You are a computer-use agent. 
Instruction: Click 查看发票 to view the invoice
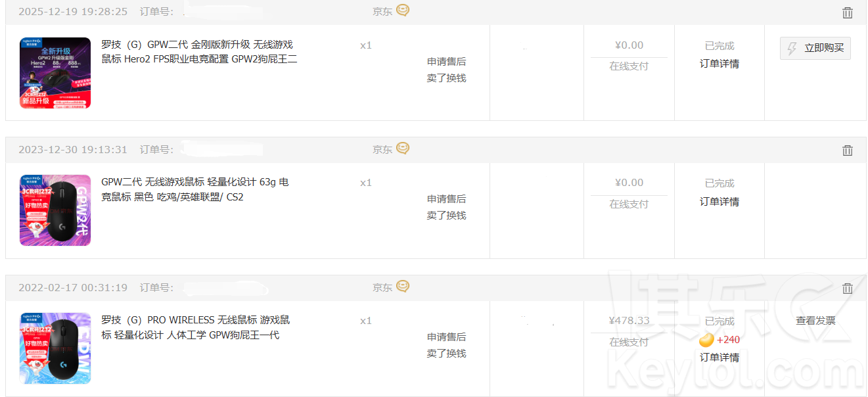pyautogui.click(x=815, y=321)
